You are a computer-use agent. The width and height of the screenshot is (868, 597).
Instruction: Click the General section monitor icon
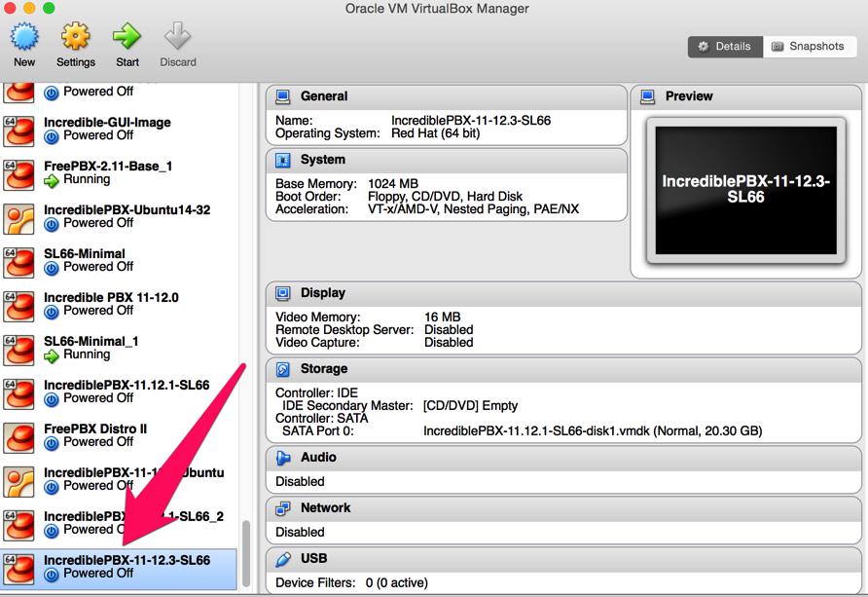coord(283,96)
